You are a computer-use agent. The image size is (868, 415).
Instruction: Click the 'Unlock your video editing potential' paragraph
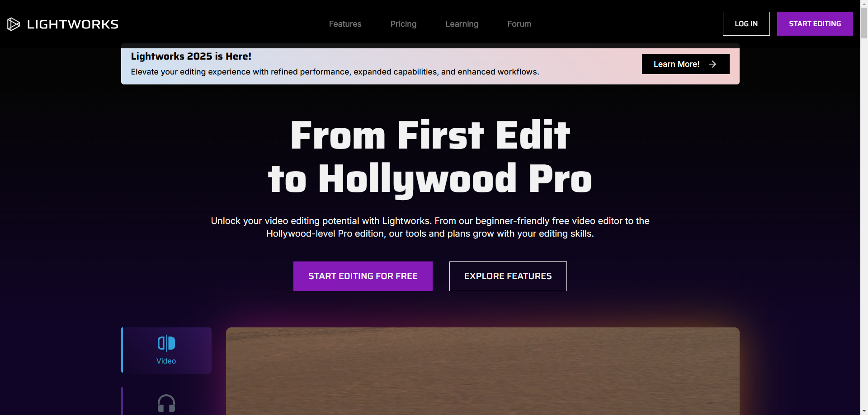pyautogui.click(x=430, y=227)
